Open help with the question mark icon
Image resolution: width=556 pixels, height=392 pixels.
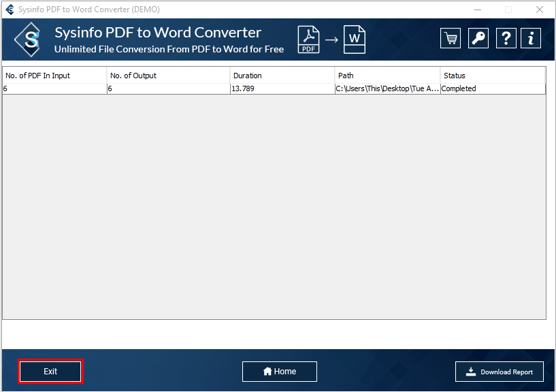(x=506, y=39)
